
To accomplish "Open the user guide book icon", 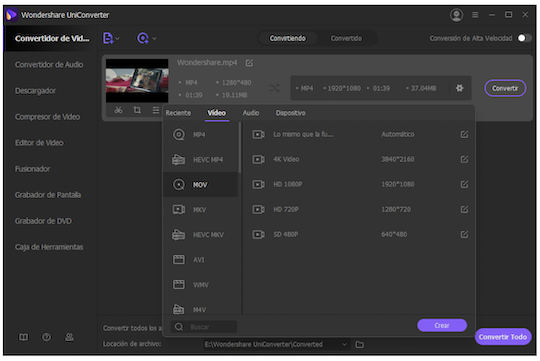I will click(23, 337).
